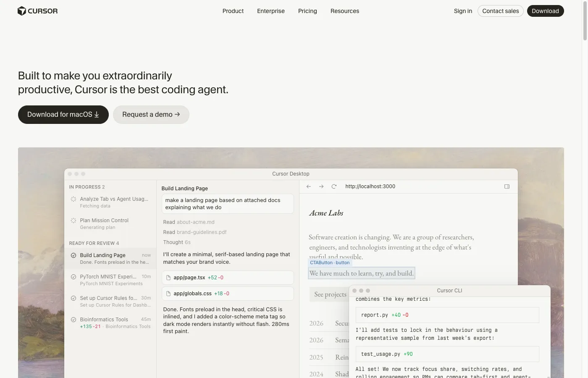Viewport: 588px width, 378px height.
Task: Click the back arrow in the preview browser
Action: tap(309, 186)
